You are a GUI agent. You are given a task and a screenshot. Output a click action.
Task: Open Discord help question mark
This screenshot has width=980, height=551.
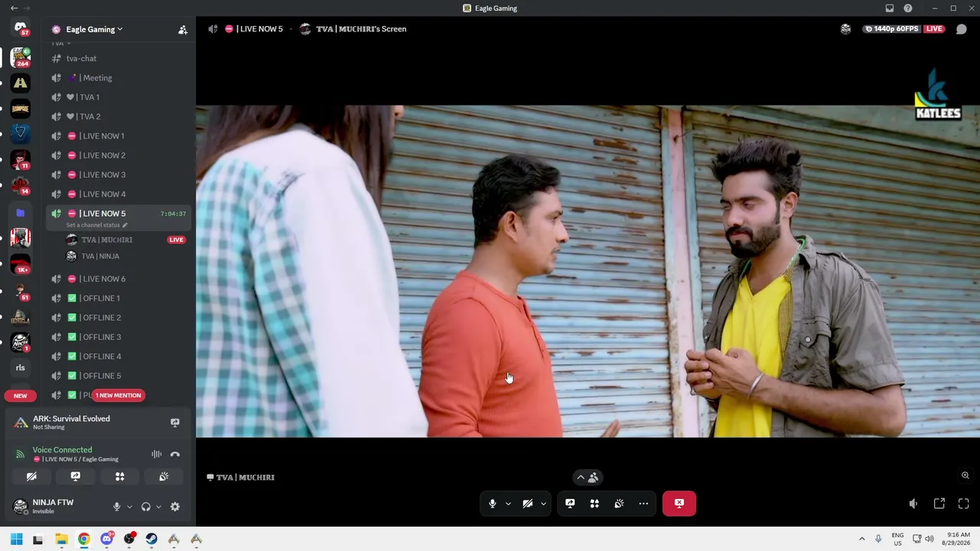(x=908, y=8)
